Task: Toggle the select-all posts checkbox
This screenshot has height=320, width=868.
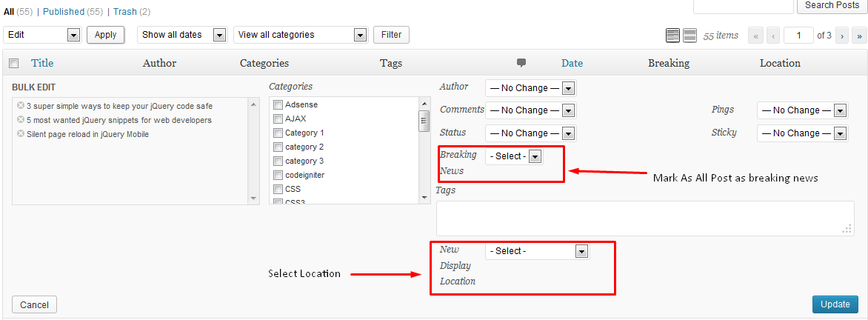Action: [14, 64]
